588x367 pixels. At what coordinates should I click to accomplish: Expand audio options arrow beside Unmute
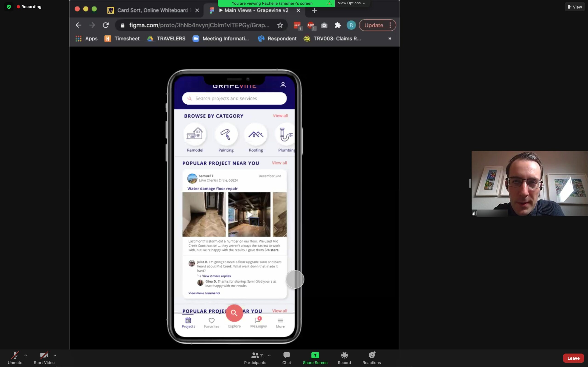[x=25, y=355]
